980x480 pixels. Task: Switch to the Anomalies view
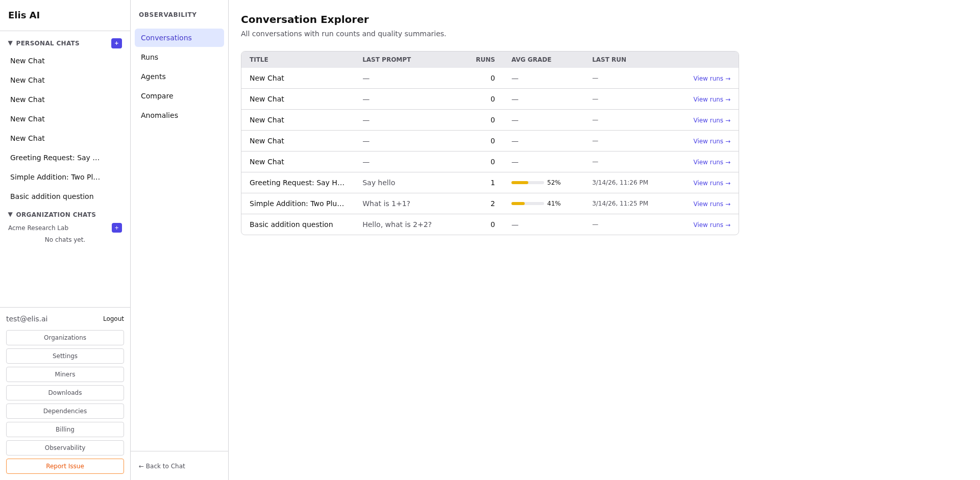tap(159, 115)
